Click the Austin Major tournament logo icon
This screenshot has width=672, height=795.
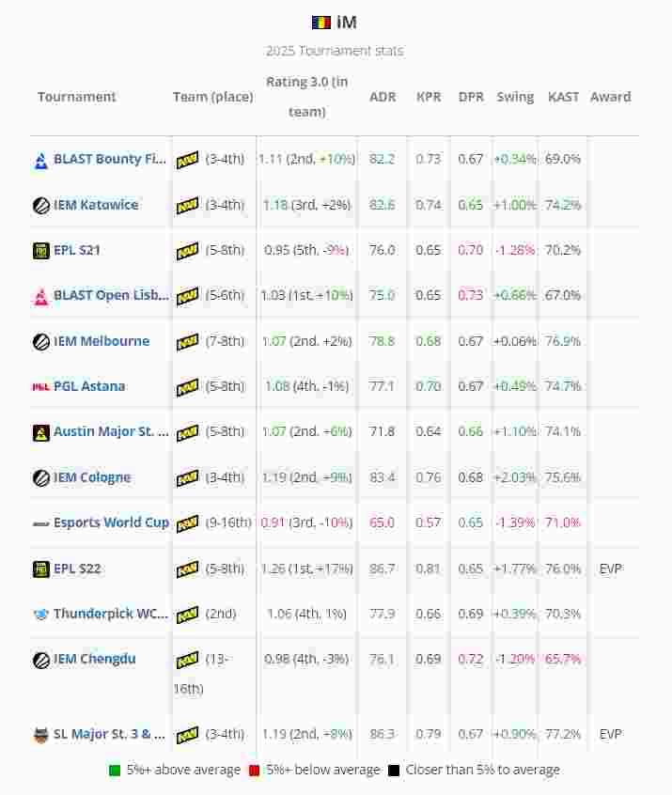pos(41,432)
